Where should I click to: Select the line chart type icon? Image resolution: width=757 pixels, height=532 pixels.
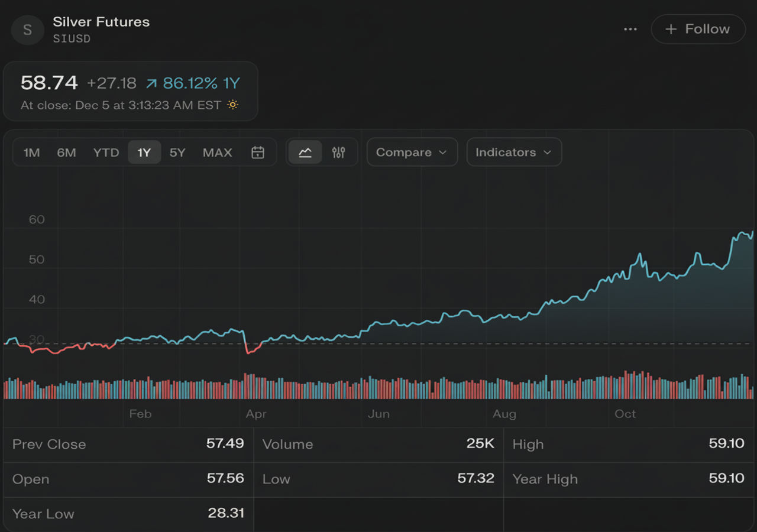point(304,152)
